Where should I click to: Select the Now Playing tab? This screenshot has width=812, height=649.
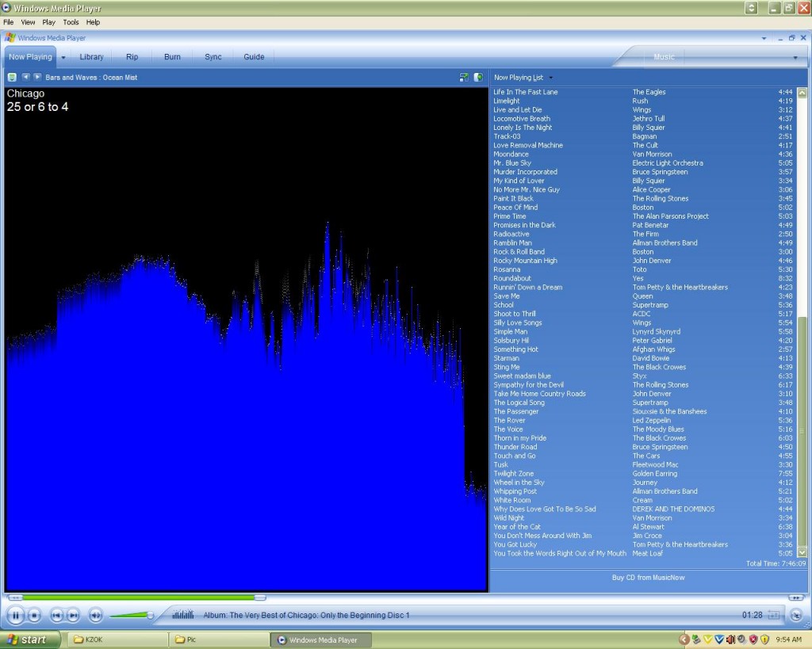30,57
